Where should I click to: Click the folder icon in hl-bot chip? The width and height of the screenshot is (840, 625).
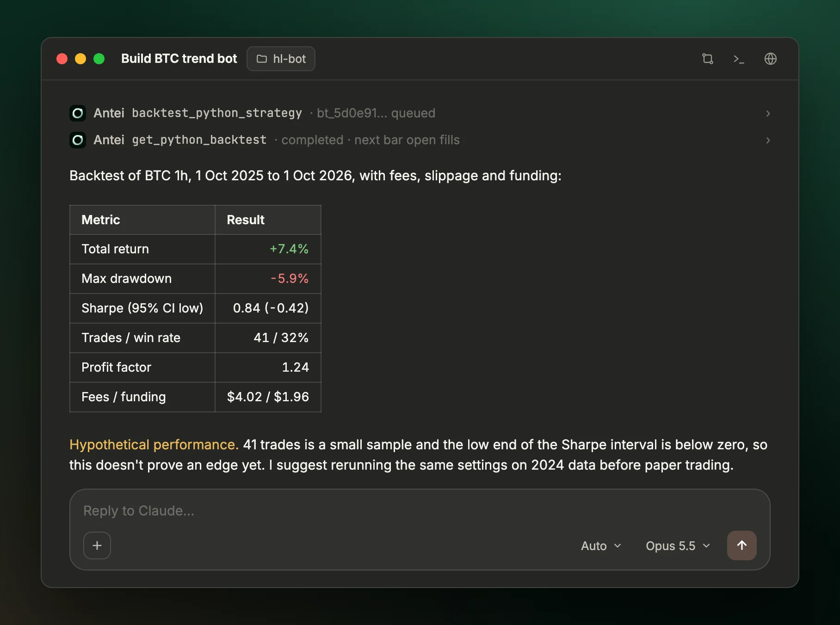[x=262, y=59]
